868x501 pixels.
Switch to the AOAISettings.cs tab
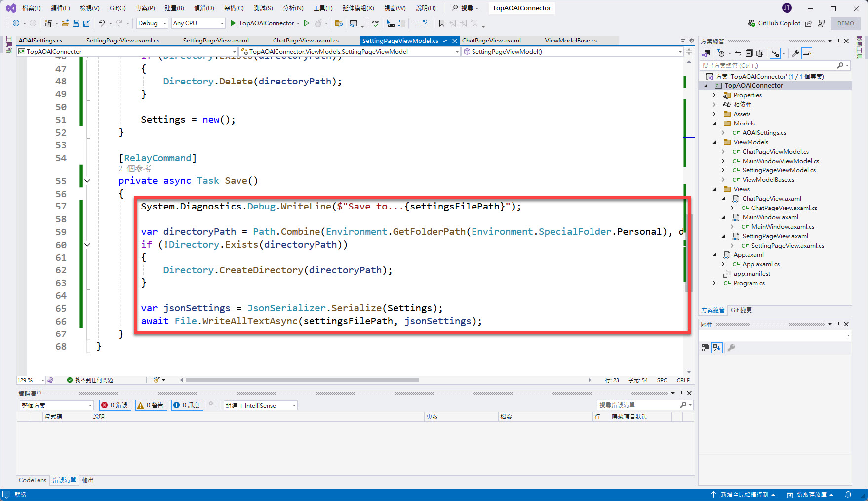click(x=40, y=41)
